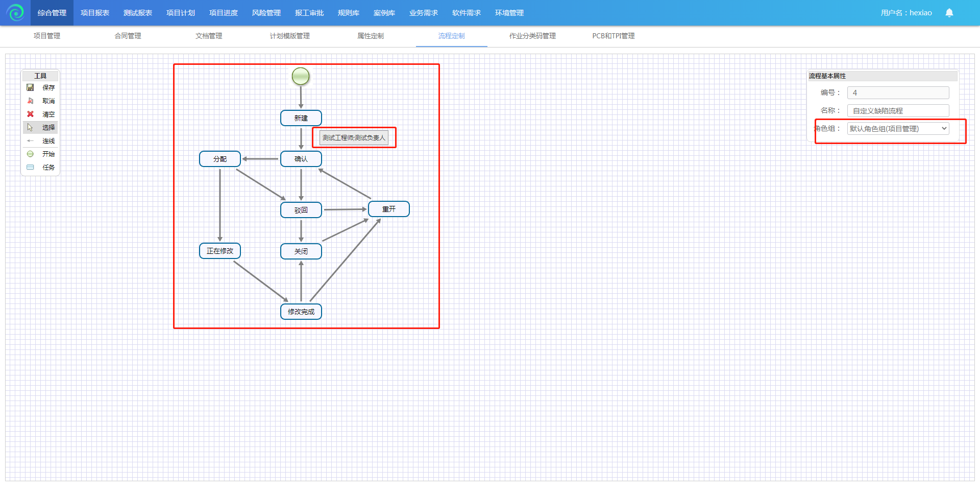Pick the start node (开始) tool
The height and width of the screenshot is (494, 980).
tap(31, 154)
